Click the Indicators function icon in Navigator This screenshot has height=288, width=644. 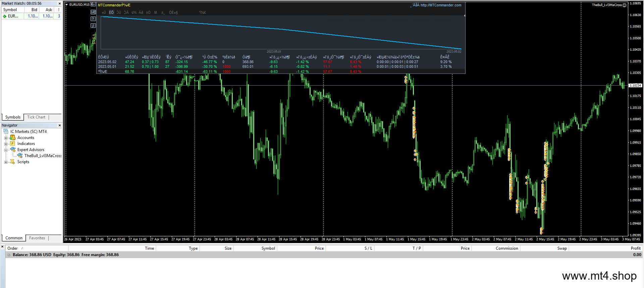click(x=13, y=144)
